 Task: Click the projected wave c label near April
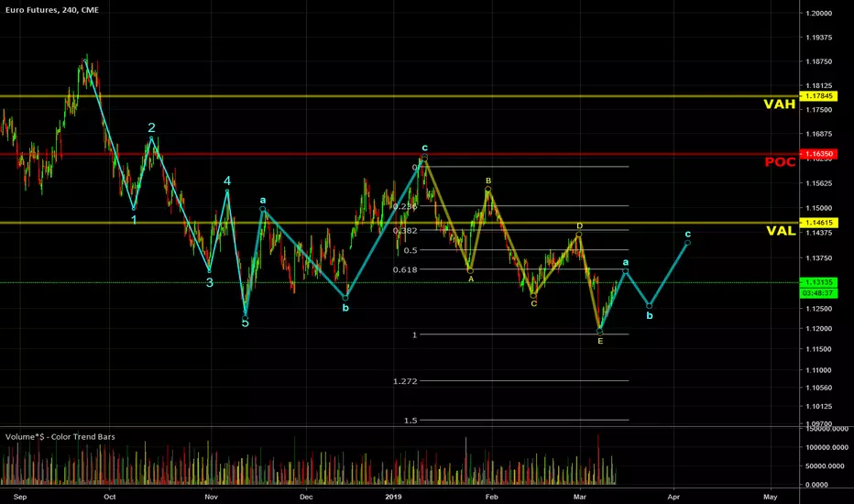tap(688, 234)
